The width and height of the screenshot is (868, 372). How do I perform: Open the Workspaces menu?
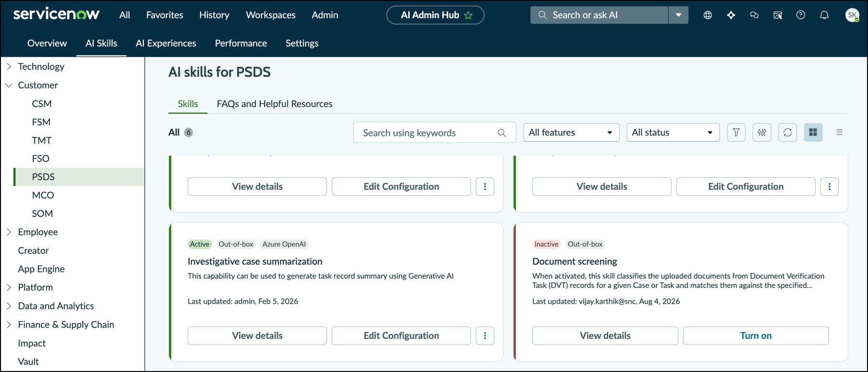tap(270, 15)
